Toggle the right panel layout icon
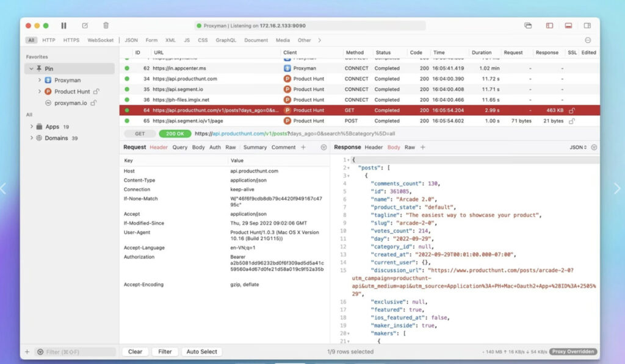This screenshot has height=364, width=625. click(x=587, y=26)
